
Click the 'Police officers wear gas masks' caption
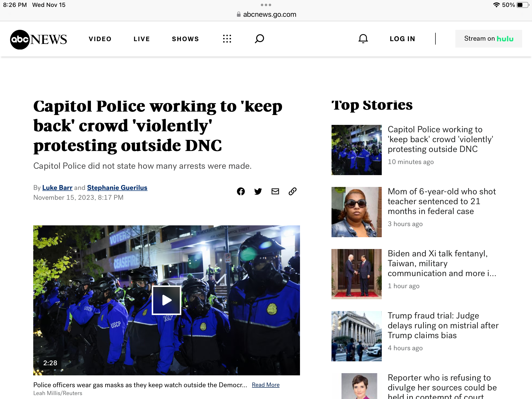pyautogui.click(x=140, y=385)
